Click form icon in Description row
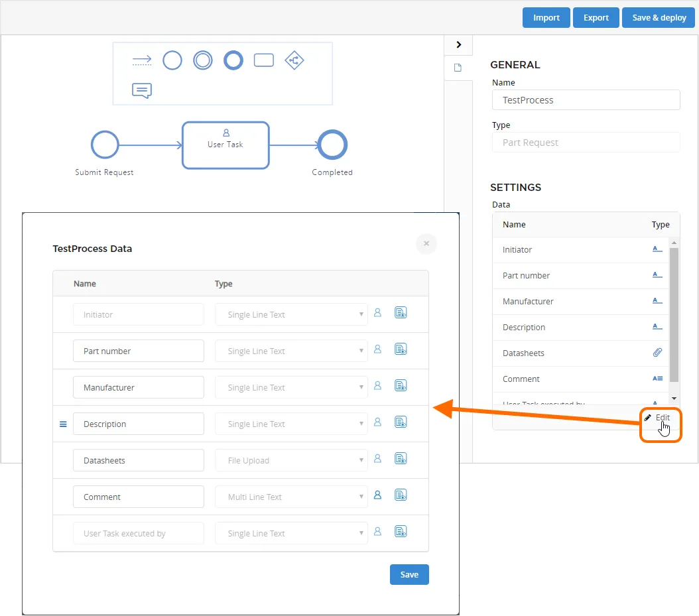 (401, 422)
